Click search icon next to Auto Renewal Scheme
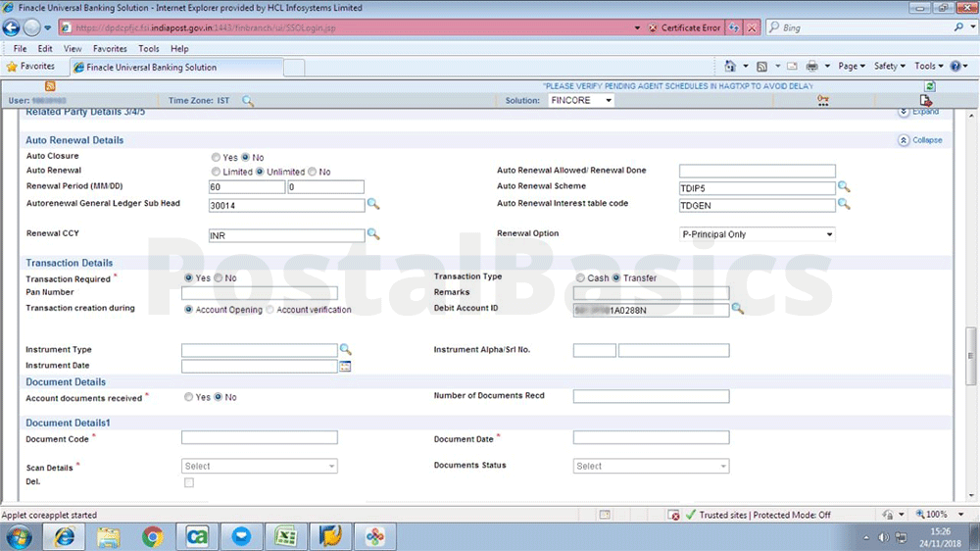The image size is (980, 551). pos(844,186)
